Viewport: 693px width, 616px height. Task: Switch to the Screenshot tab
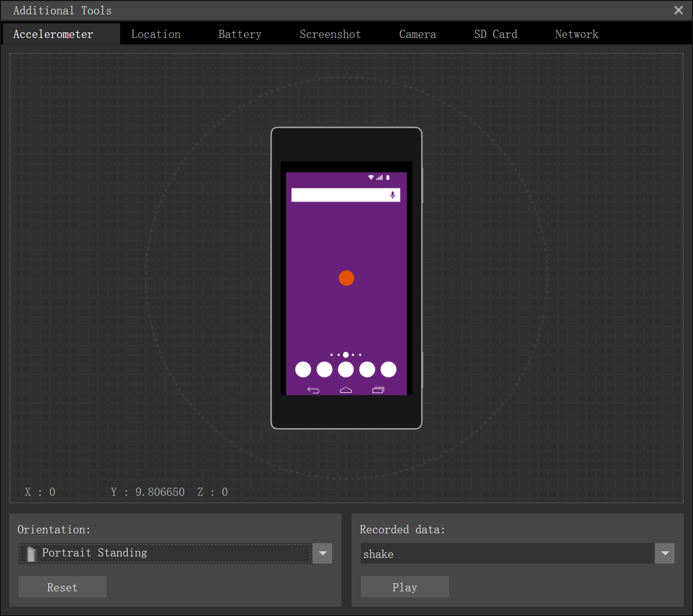pos(330,34)
